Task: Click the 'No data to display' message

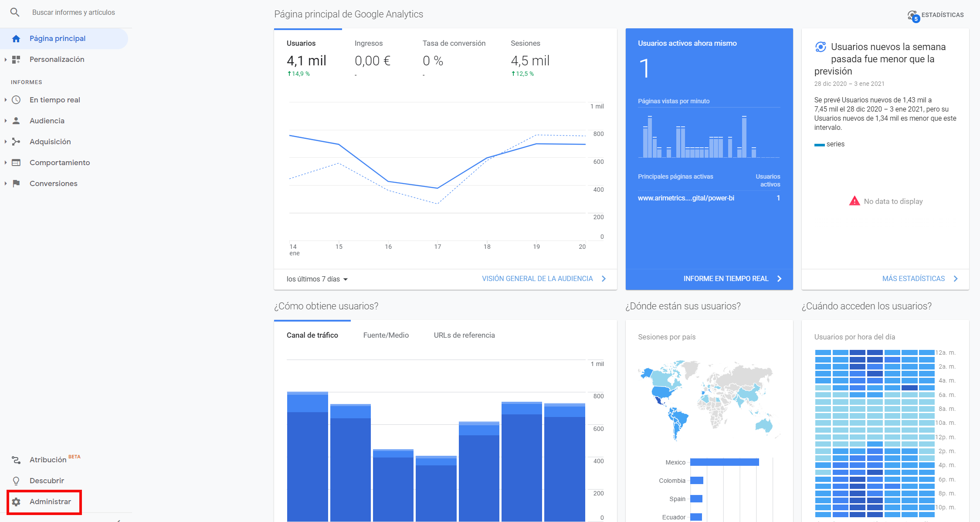Action: [x=893, y=201]
